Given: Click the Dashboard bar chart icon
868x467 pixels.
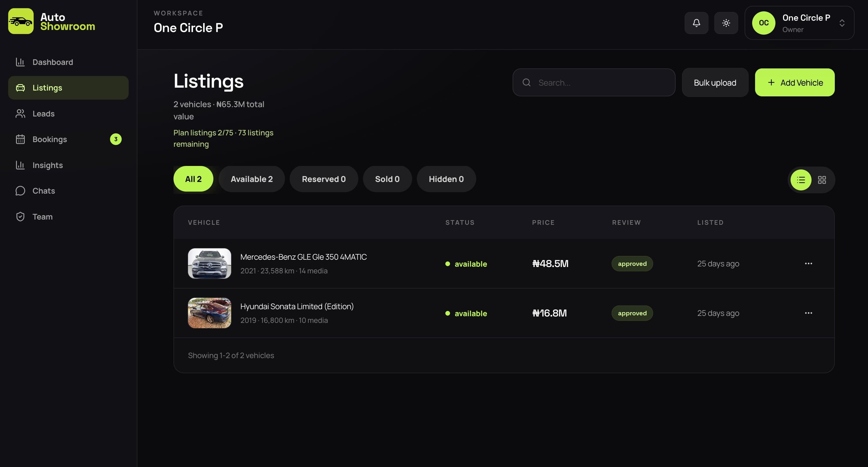Looking at the screenshot, I should (x=20, y=62).
